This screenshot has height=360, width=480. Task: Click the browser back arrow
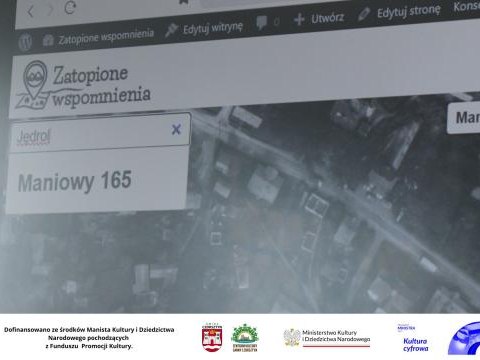click(30, 12)
